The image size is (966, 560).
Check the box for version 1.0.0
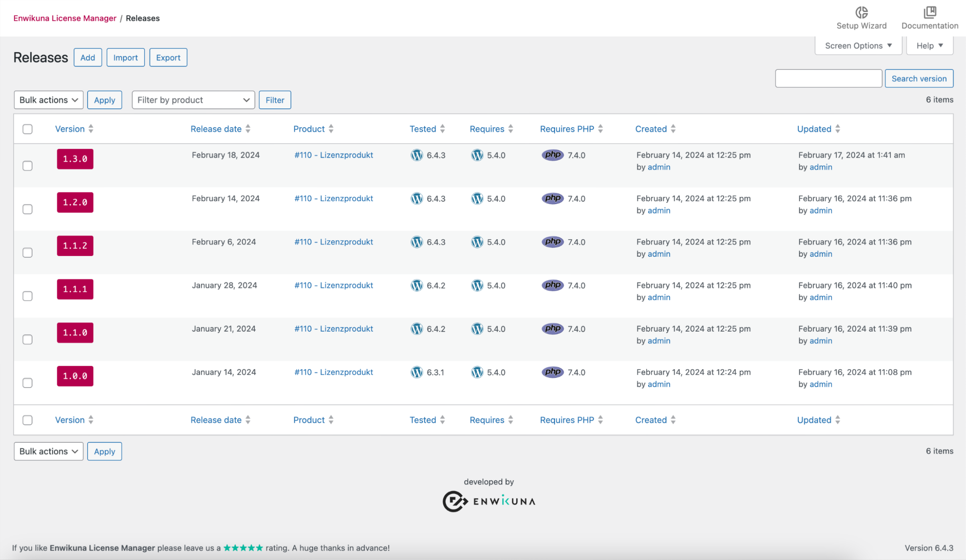pyautogui.click(x=28, y=383)
